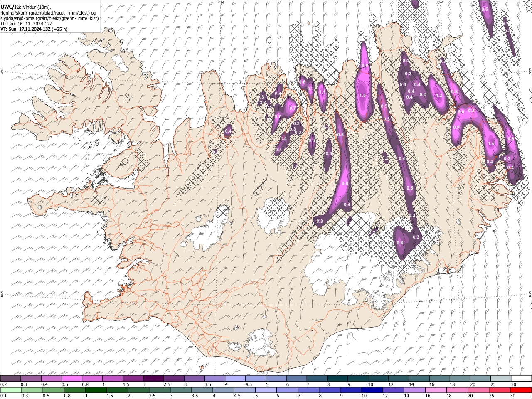532x399 pixels.
Task: Click the '0.6' snowfall value on the map
Action: 302,82
